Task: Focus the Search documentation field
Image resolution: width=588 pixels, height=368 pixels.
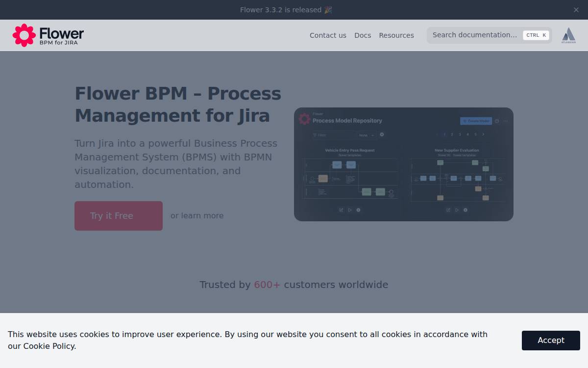Action: (489, 35)
